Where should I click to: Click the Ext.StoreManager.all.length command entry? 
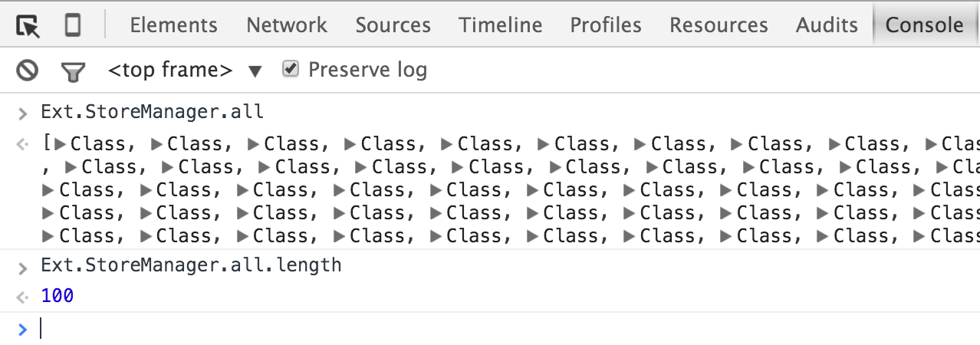(191, 266)
